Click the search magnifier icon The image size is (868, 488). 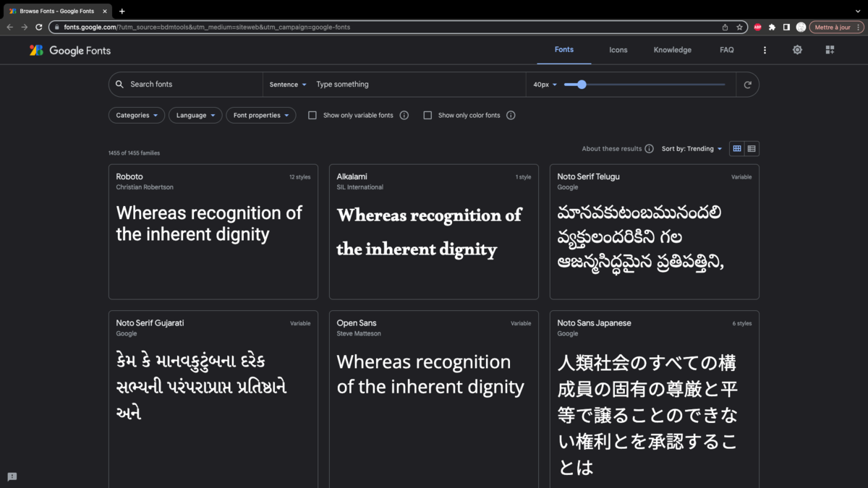tap(120, 85)
